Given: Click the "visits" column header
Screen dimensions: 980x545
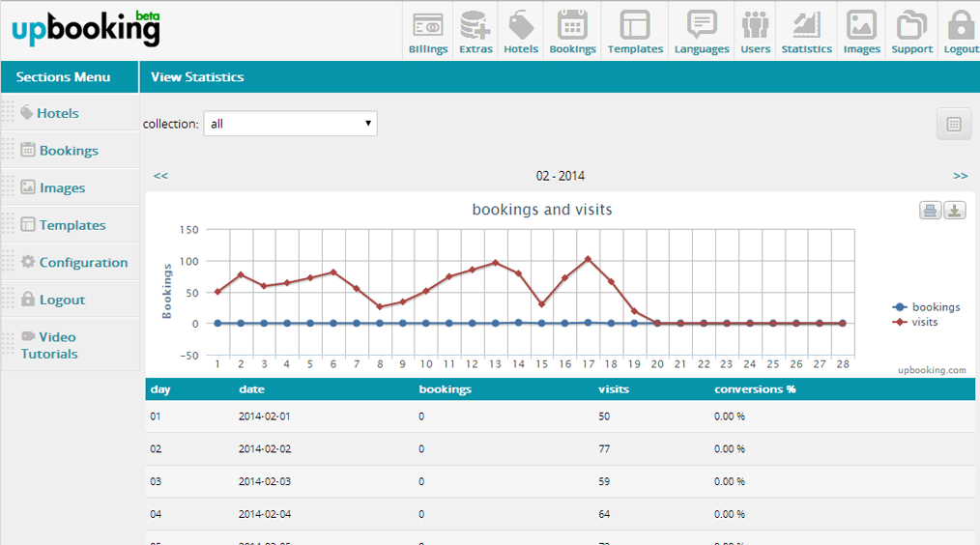Looking at the screenshot, I should (x=613, y=389).
